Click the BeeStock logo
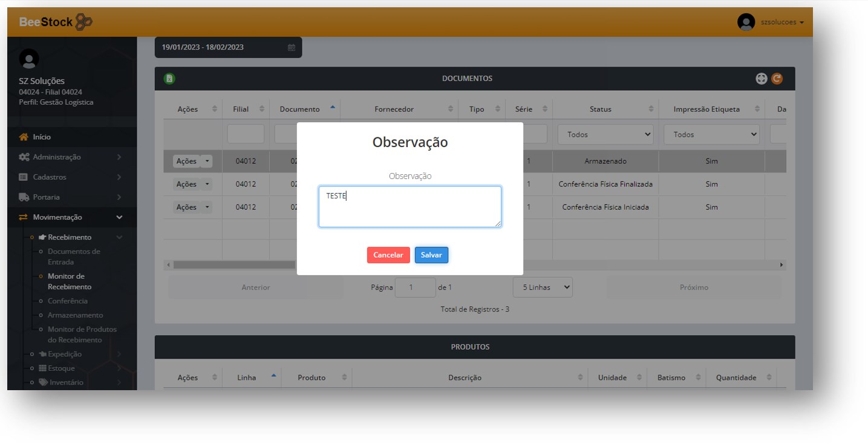 point(56,22)
